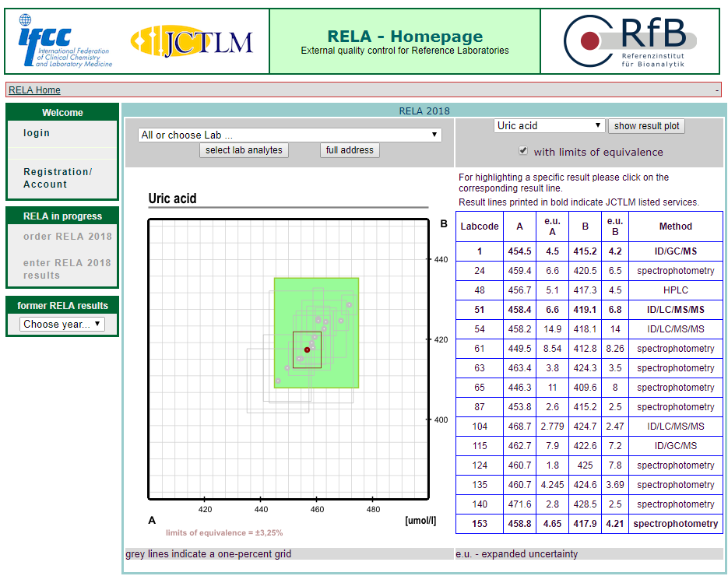Follow the RELA Home link
Viewport: 728px width, 576px height.
(34, 90)
